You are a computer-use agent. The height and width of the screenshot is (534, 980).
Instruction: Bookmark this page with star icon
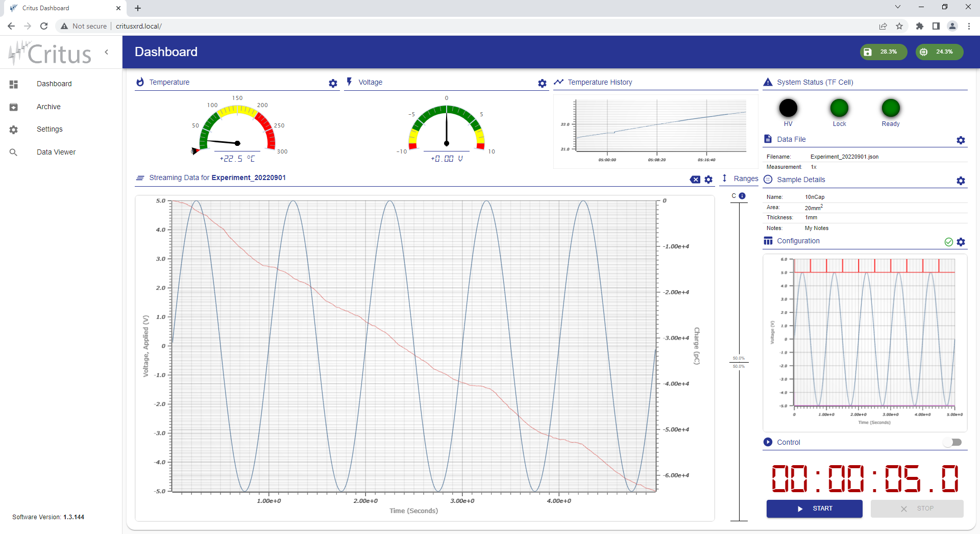(x=899, y=26)
